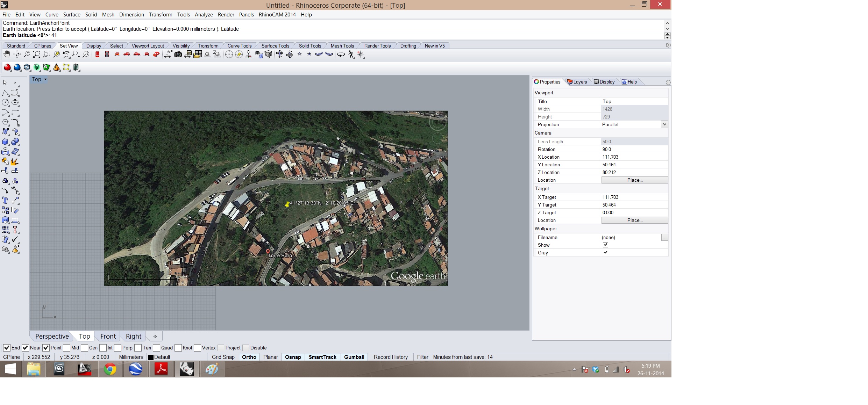
Task: Uncheck the End object snap
Action: (7, 348)
